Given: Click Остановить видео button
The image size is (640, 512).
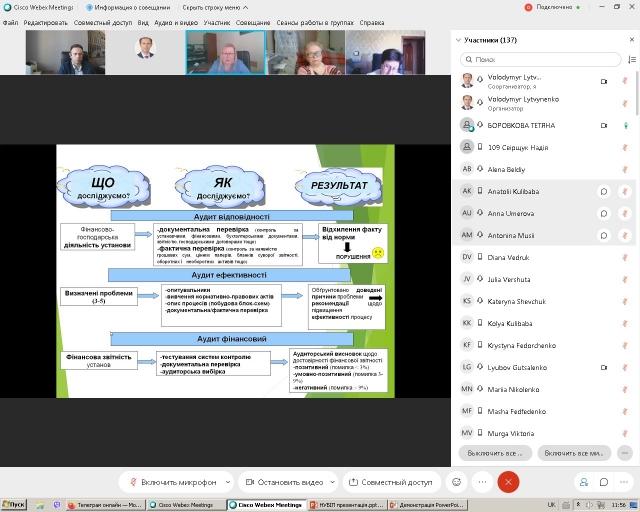Looking at the screenshot, I should pos(284,482).
